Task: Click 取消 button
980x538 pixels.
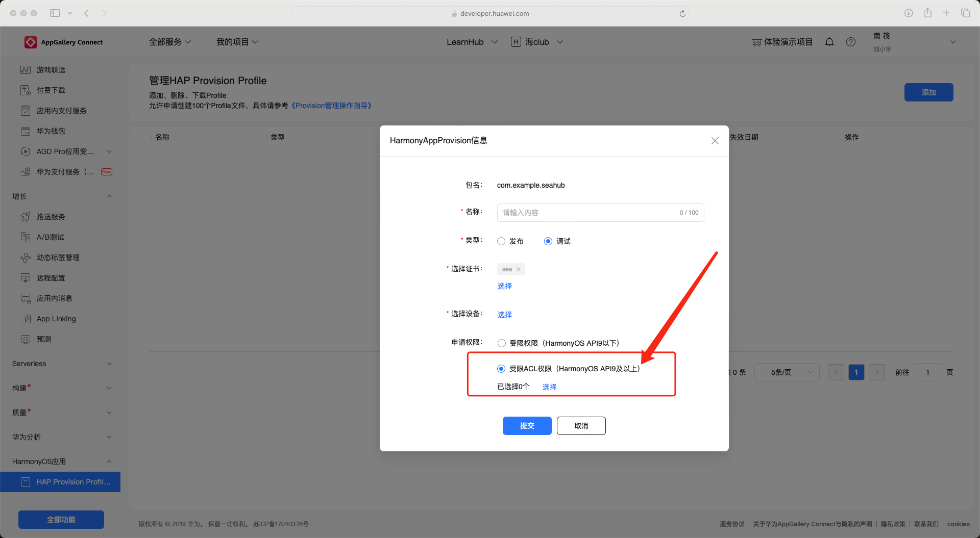Action: [581, 426]
